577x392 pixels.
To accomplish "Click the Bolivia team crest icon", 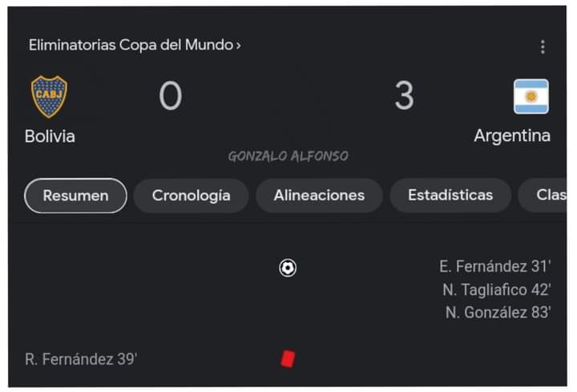I will (x=50, y=96).
